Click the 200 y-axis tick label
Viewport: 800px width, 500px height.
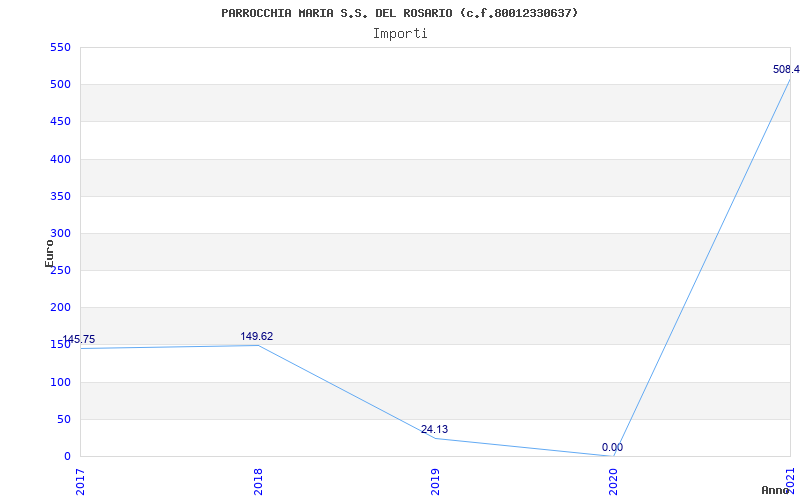coord(60,308)
